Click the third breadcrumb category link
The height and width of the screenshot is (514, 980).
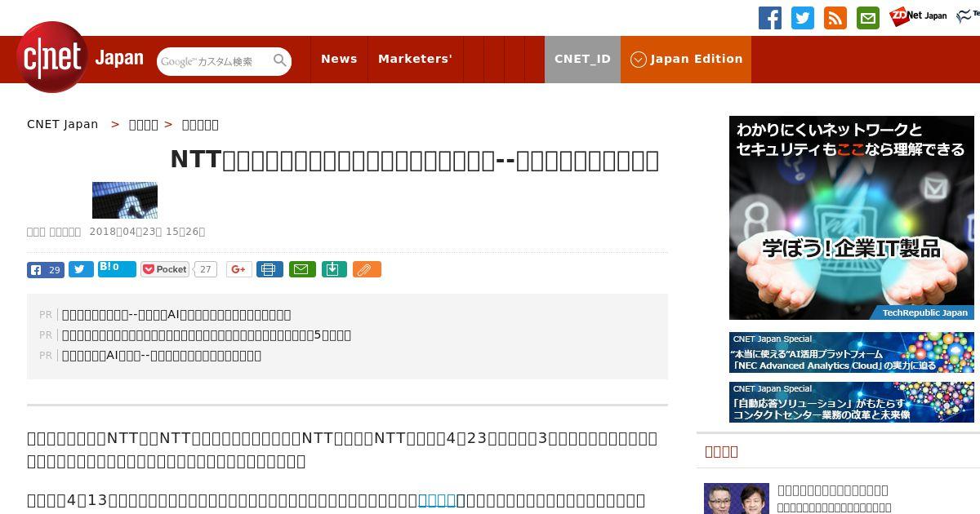click(200, 124)
